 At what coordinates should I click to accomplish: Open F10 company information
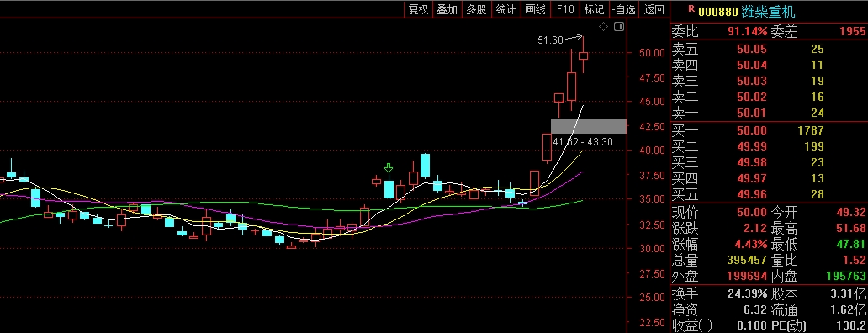565,9
